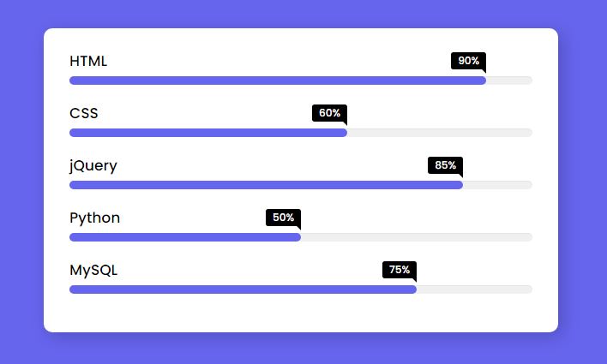This screenshot has width=607, height=364.
Task: Click the 85% tooltip badge
Action: (445, 165)
